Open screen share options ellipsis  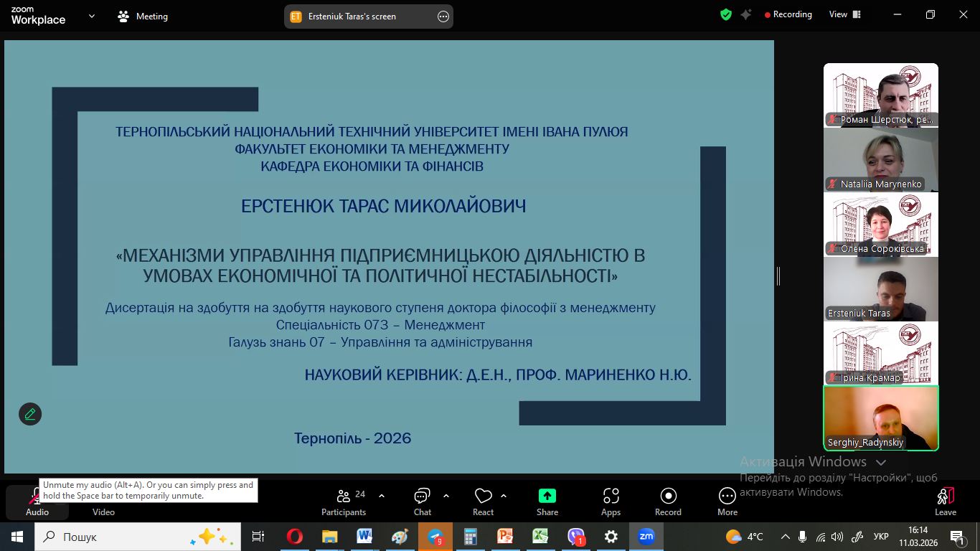443,17
